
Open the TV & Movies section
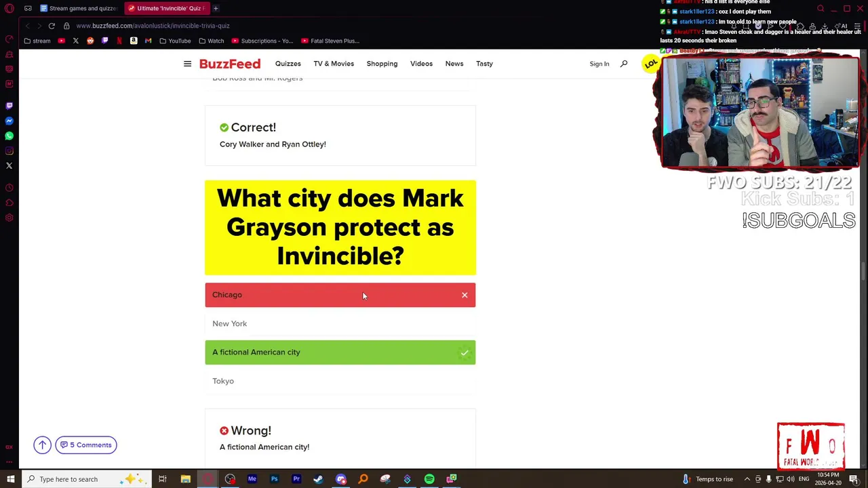334,64
